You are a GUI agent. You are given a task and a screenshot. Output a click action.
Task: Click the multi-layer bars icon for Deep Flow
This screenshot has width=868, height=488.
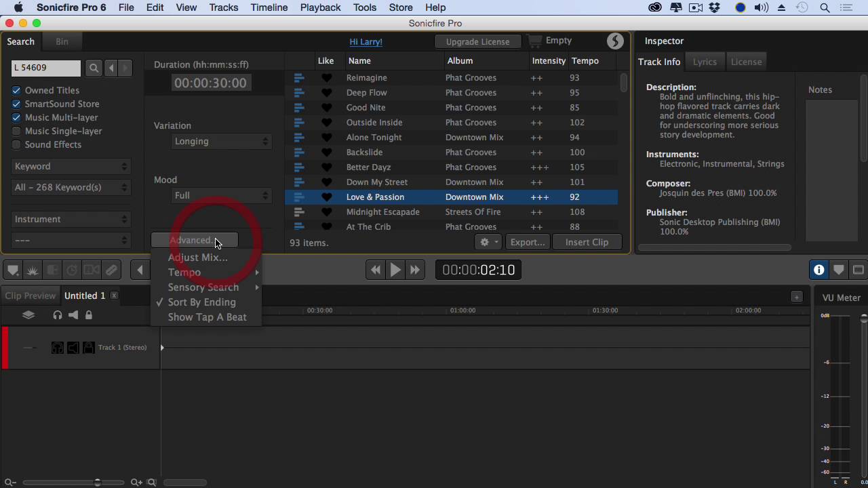[299, 93]
